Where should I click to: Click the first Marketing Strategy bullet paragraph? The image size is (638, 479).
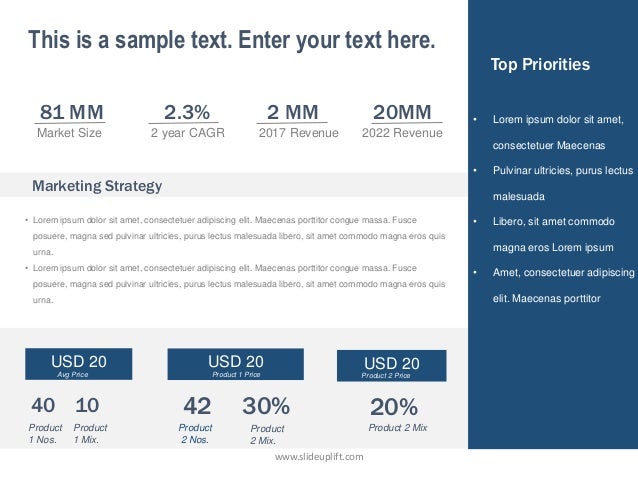tap(235, 236)
